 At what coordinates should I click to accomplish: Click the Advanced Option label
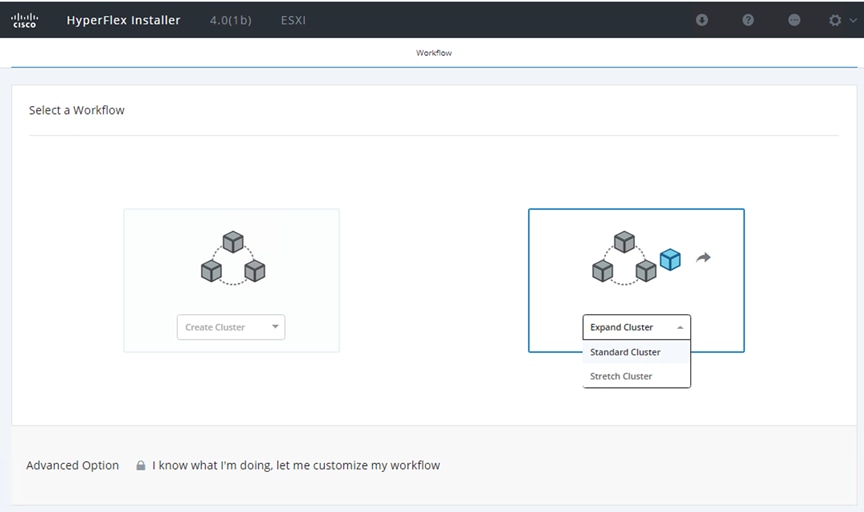point(72,465)
